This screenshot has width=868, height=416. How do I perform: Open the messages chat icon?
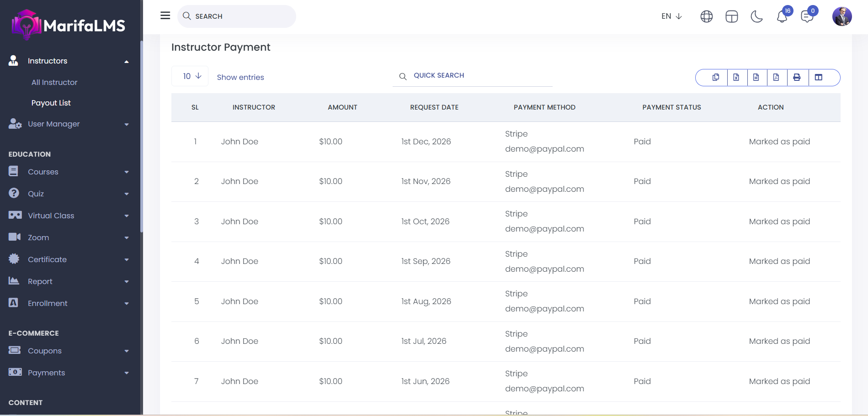click(x=807, y=17)
